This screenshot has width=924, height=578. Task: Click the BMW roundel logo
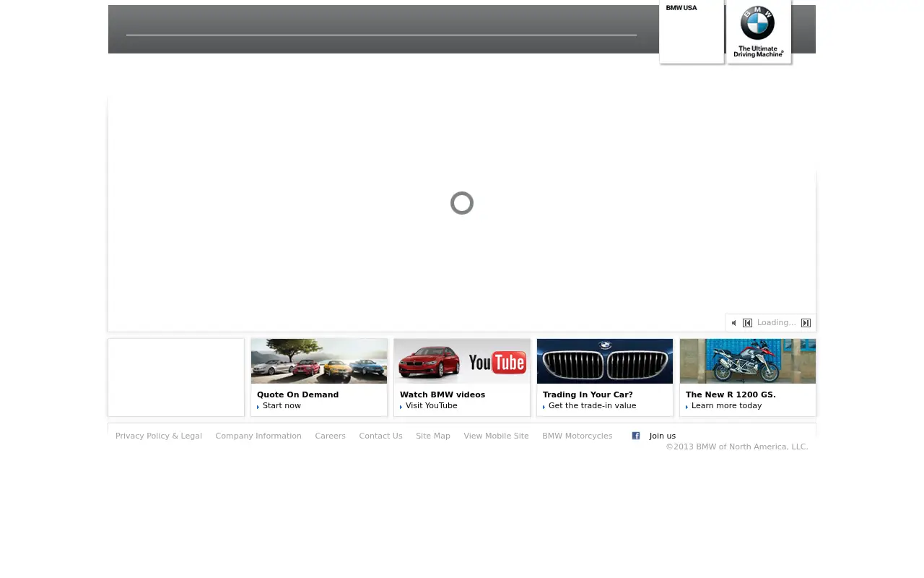(x=757, y=23)
